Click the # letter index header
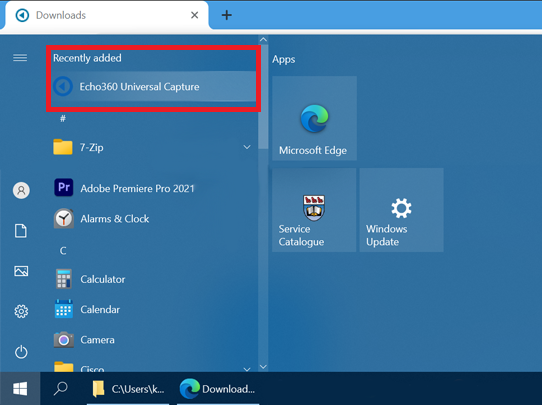 (x=63, y=119)
